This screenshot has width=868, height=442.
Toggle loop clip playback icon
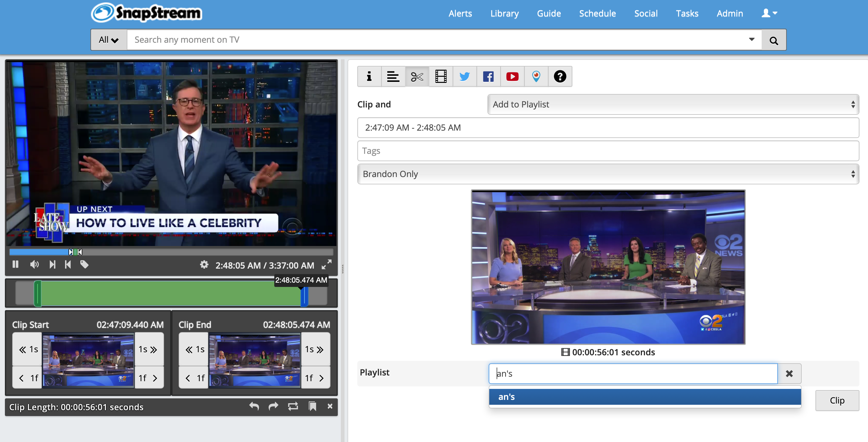point(293,406)
